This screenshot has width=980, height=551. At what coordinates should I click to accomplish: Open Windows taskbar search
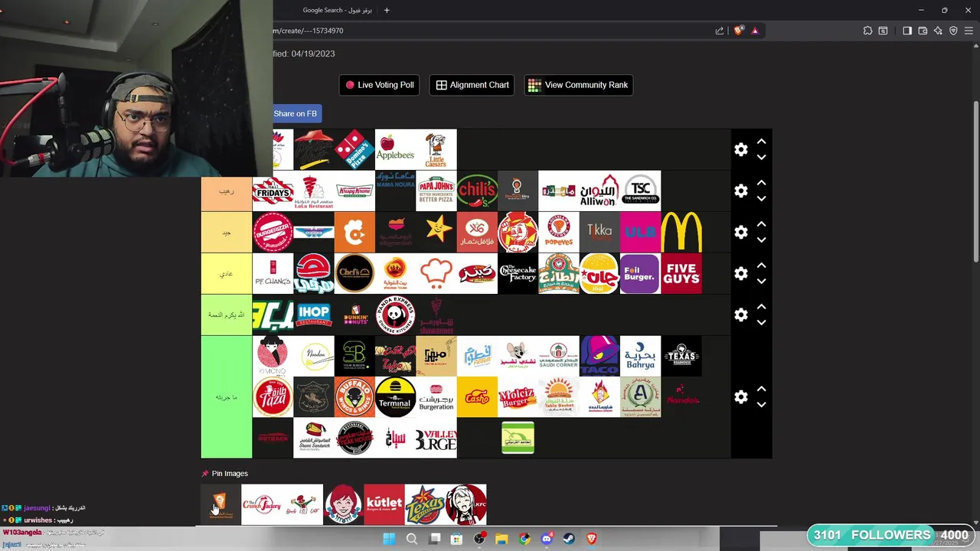pyautogui.click(x=411, y=539)
